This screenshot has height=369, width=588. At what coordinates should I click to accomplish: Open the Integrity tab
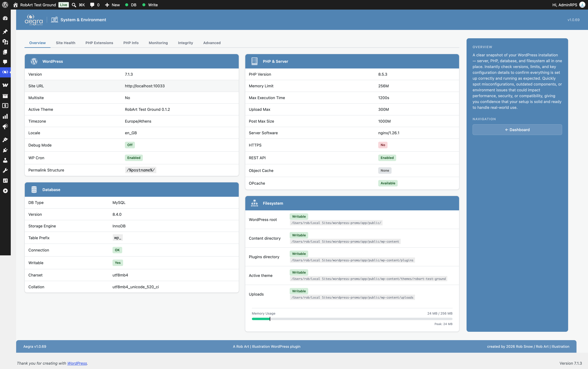[185, 43]
